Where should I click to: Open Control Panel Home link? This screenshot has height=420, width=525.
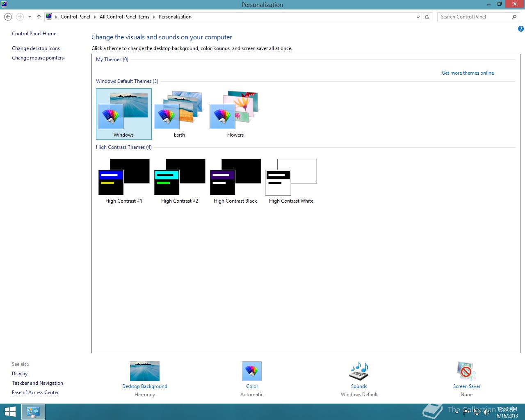tap(34, 34)
